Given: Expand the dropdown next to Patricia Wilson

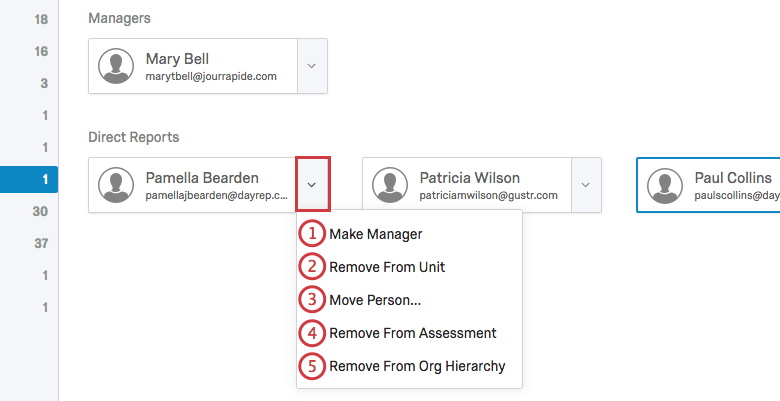Looking at the screenshot, I should pyautogui.click(x=586, y=185).
